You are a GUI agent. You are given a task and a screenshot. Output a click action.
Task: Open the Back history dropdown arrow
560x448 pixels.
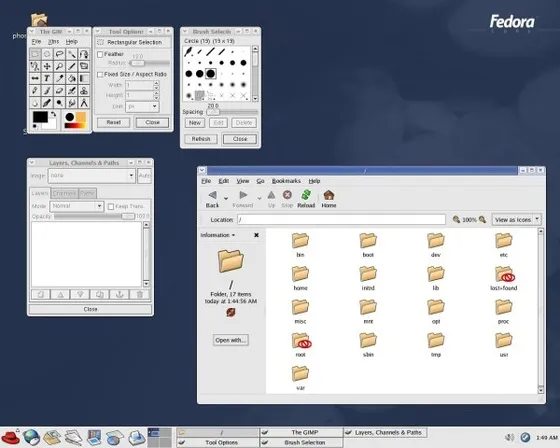(226, 198)
